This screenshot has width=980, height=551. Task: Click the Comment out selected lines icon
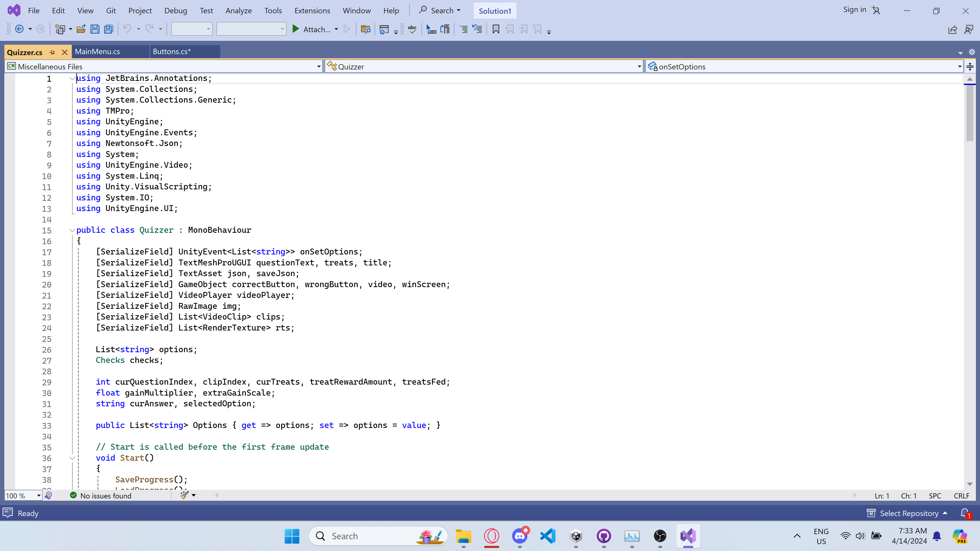464,29
